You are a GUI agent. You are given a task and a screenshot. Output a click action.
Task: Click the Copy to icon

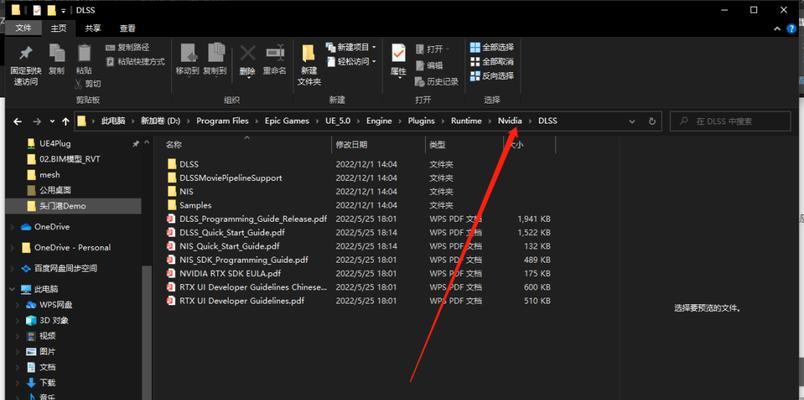click(215, 53)
